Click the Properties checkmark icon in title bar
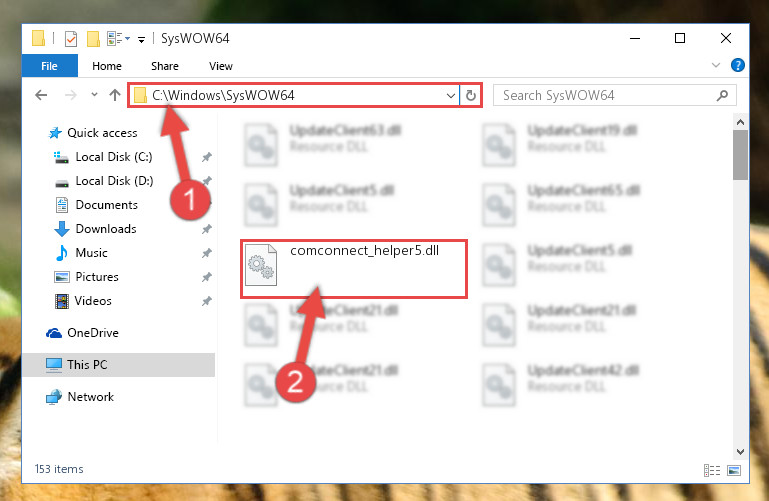Image resolution: width=769 pixels, height=501 pixels. (71, 38)
